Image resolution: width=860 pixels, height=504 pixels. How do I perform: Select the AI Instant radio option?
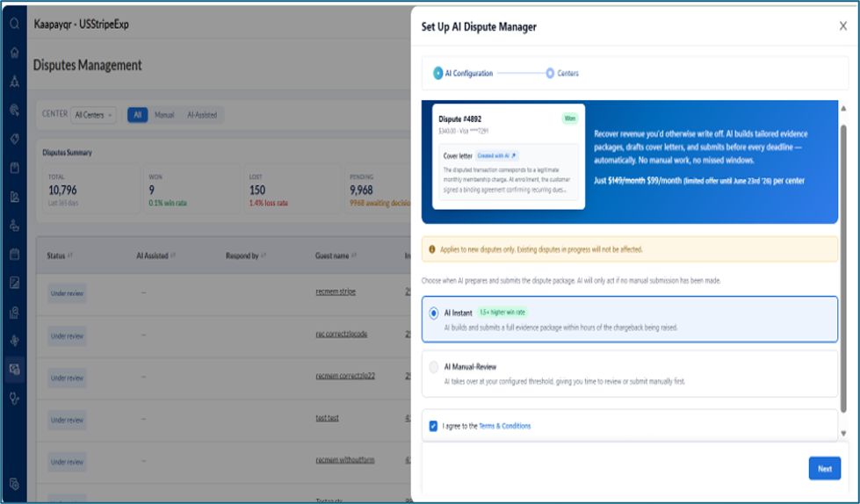[x=433, y=313]
